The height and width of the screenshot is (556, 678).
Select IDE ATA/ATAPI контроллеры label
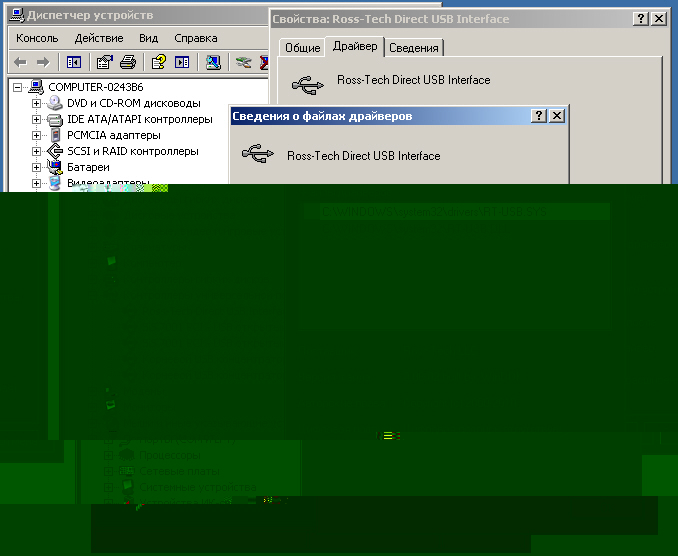coord(140,119)
